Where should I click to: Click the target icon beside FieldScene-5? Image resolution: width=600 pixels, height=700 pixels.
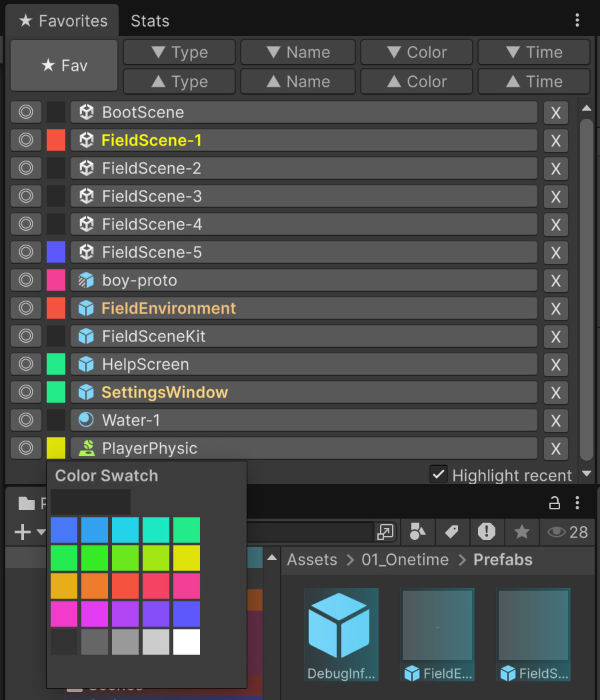25,253
